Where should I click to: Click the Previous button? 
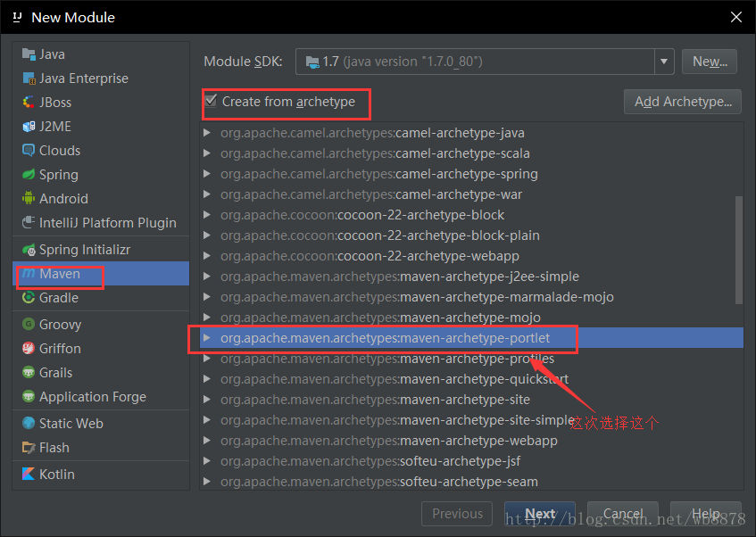(457, 514)
